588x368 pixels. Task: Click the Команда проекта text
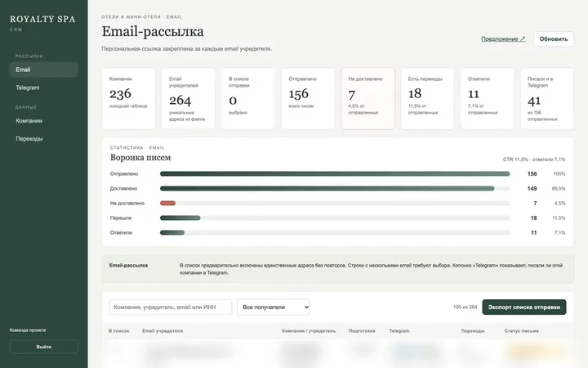point(28,330)
